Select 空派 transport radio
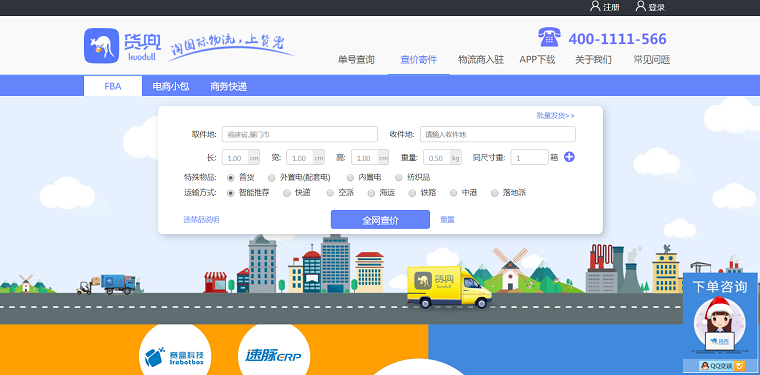The image size is (760, 375). pyautogui.click(x=330, y=193)
